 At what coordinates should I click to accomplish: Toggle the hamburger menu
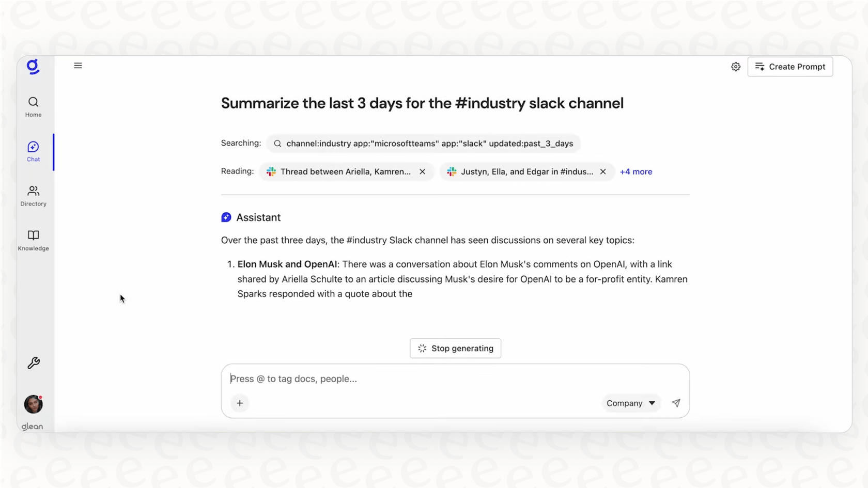tap(78, 66)
